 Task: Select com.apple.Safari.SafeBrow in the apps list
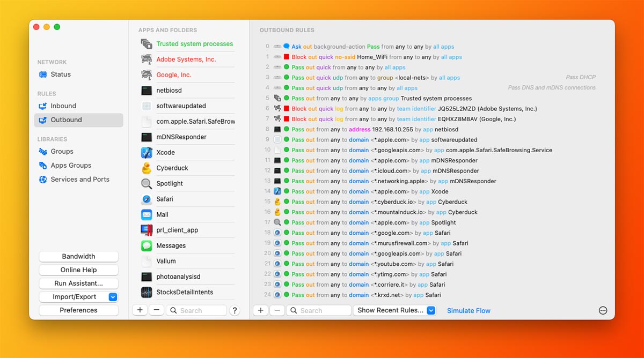pyautogui.click(x=188, y=122)
